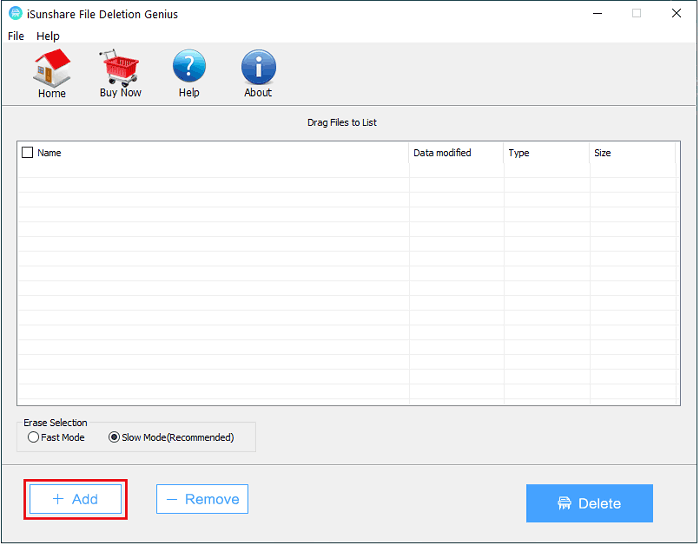Click the blue Delete button

pos(589,503)
